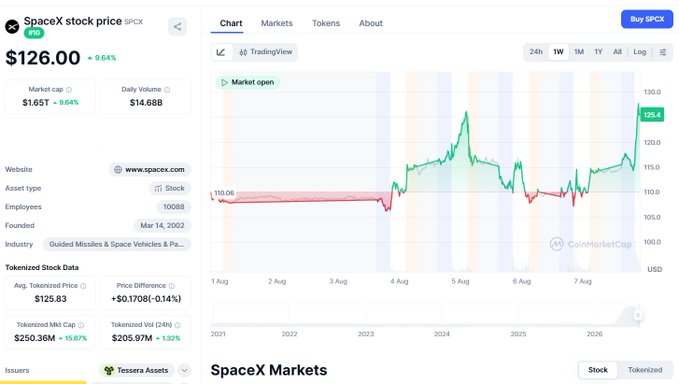Viewport: 679px width, 384px height.
Task: Select the 1W time range
Action: click(558, 52)
